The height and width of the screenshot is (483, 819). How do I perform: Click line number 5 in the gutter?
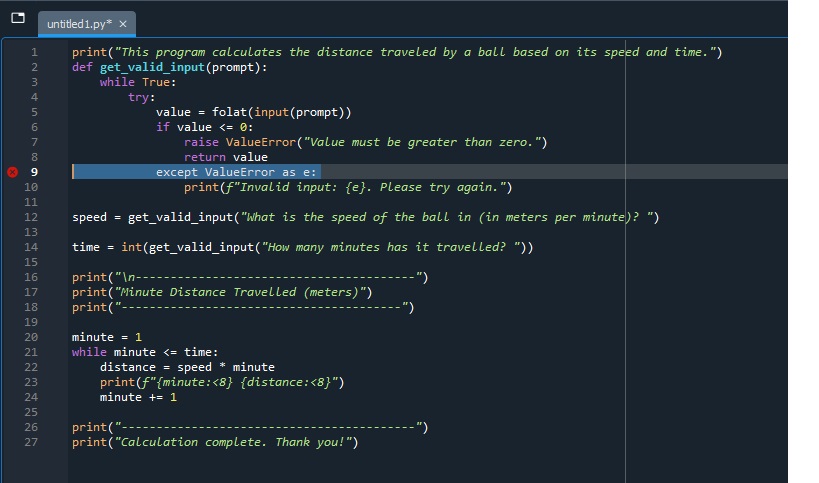click(x=34, y=112)
